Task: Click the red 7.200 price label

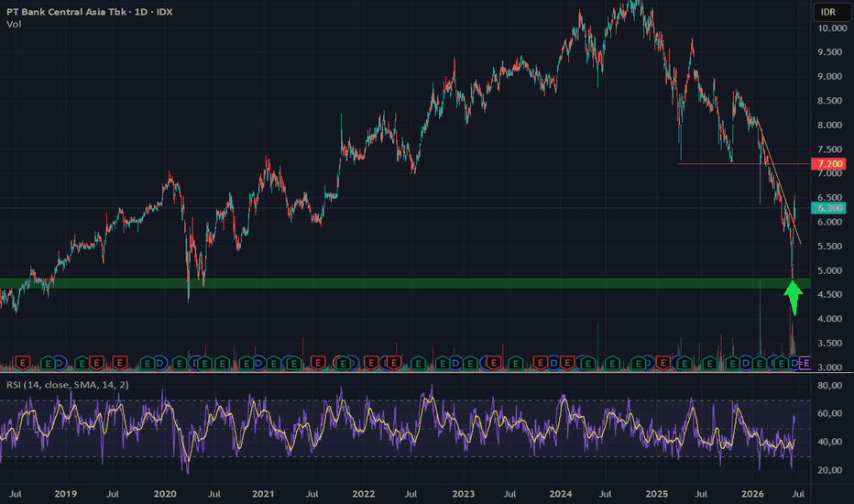Action: pos(828,163)
